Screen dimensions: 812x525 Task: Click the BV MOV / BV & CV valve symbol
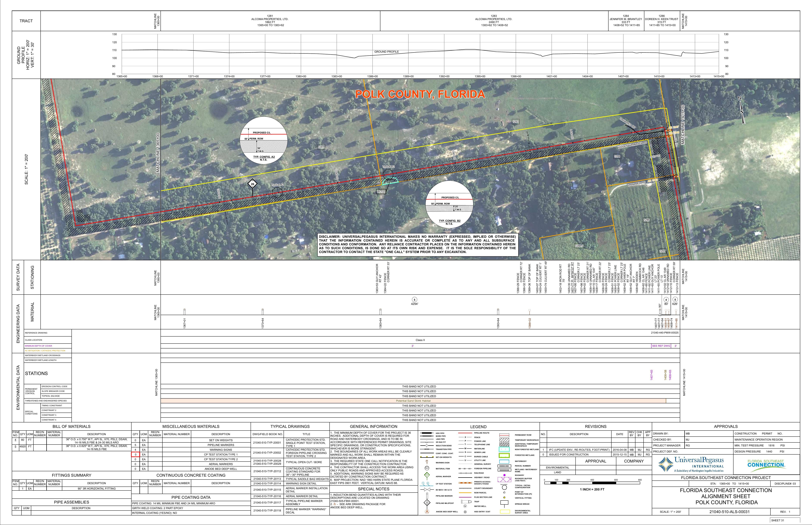(x=427, y=490)
